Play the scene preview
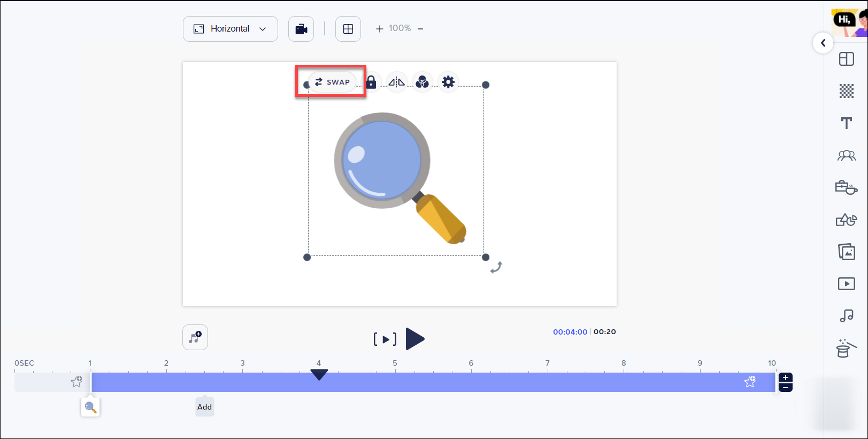The height and width of the screenshot is (439, 868). 414,339
